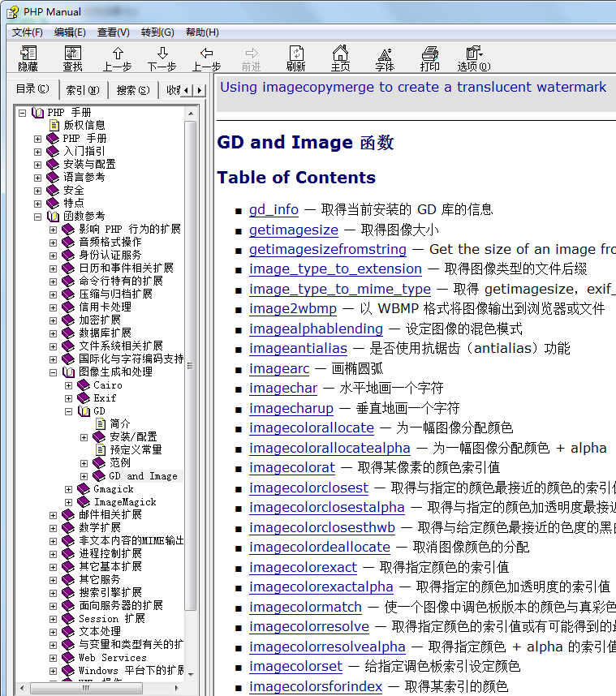This screenshot has height=696, width=616.
Task: Switch to the 搜索(S) tab
Action: (x=133, y=90)
